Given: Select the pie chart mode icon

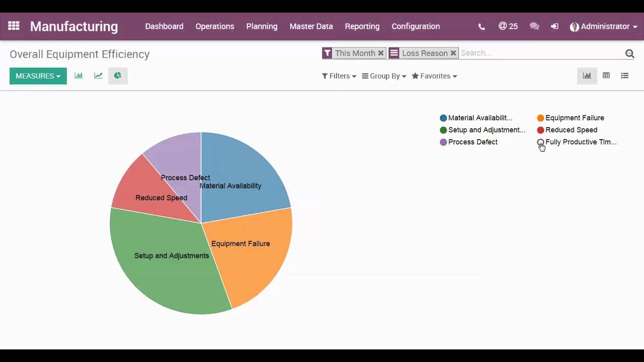Looking at the screenshot, I should [x=118, y=76].
